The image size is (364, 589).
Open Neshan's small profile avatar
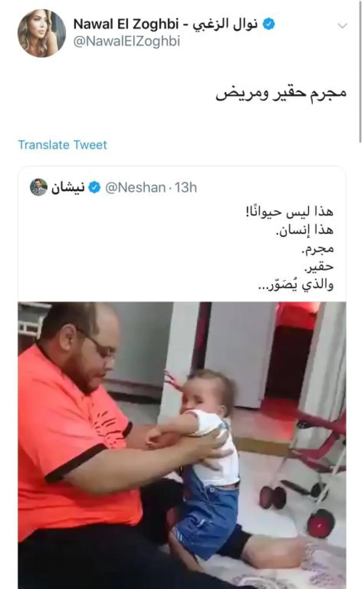coord(39,187)
